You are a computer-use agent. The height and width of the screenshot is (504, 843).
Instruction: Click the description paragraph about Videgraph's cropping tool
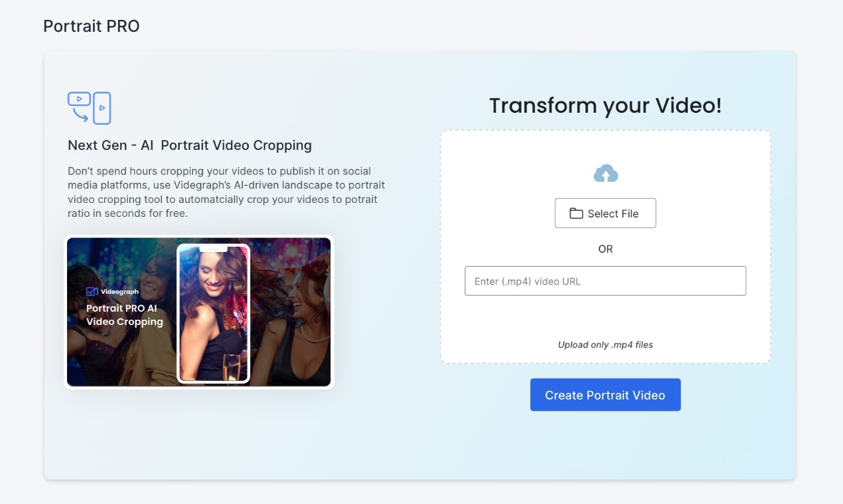226,192
